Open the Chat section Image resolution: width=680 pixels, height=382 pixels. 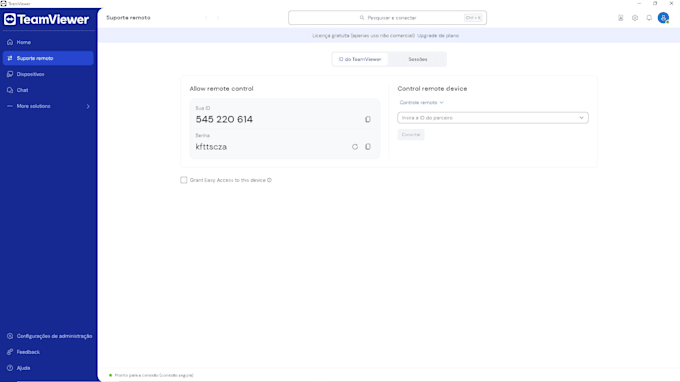[x=48, y=90]
